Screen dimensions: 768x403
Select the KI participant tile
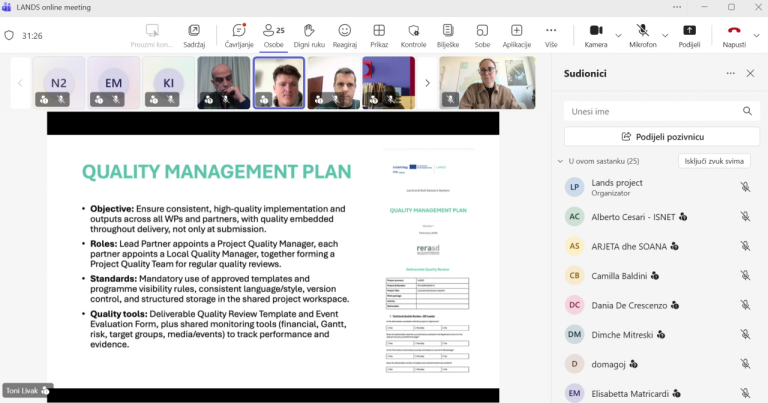tap(168, 82)
